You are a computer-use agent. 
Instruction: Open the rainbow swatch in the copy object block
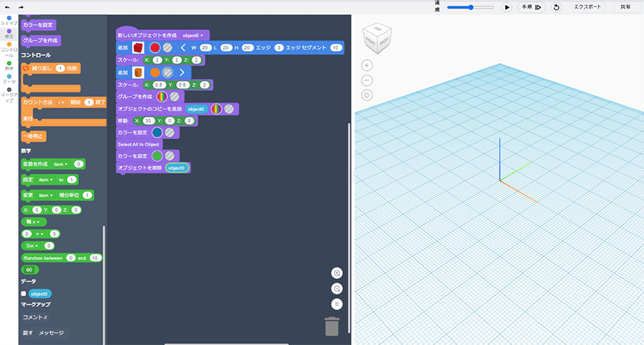[216, 109]
